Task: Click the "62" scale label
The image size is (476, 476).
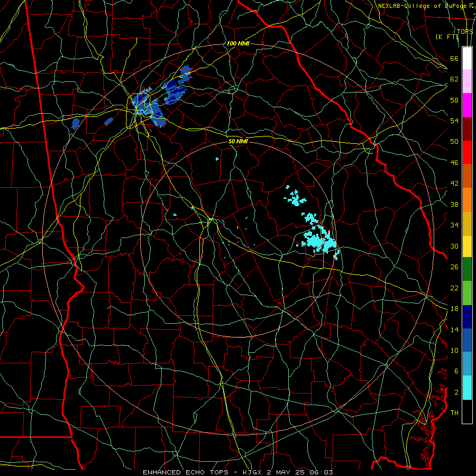Action: click(454, 79)
